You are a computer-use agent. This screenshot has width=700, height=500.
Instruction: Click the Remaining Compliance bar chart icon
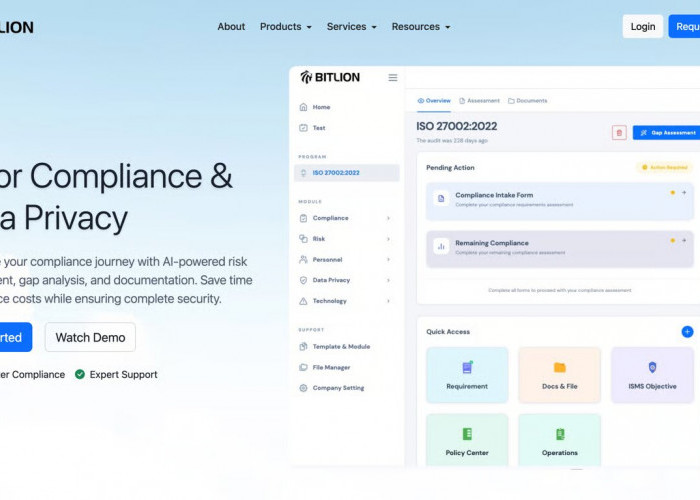coord(440,246)
